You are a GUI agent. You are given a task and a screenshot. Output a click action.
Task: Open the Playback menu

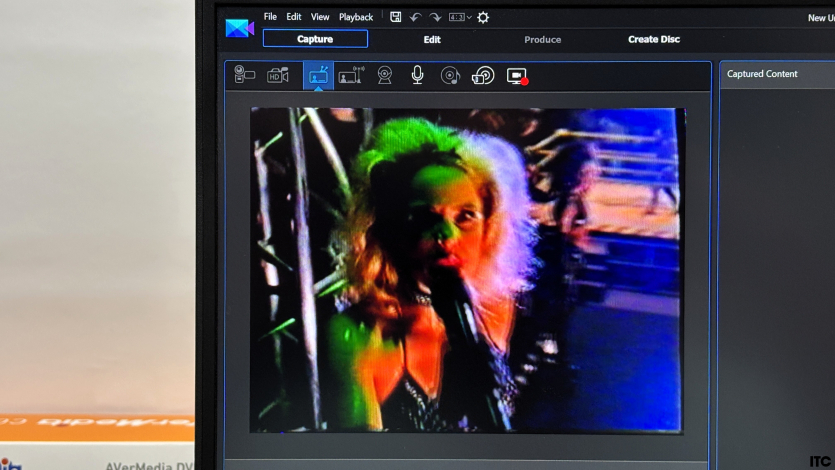click(x=355, y=17)
